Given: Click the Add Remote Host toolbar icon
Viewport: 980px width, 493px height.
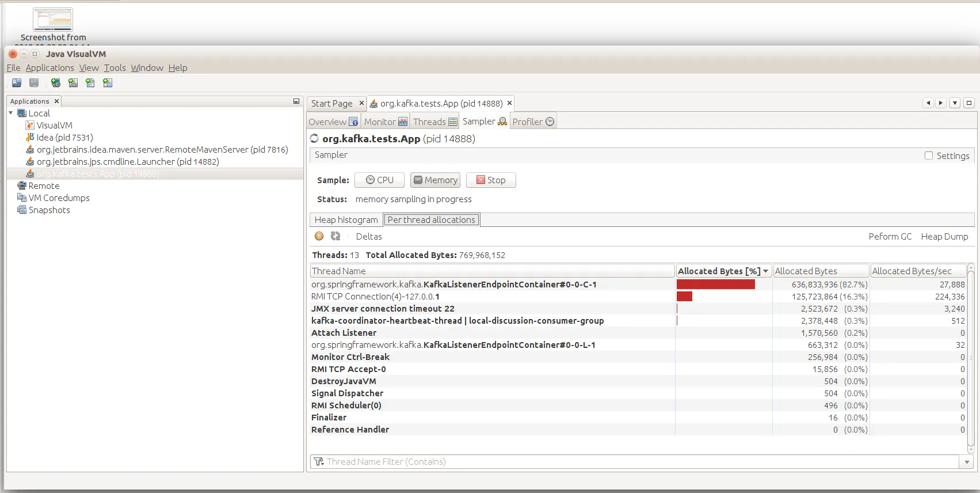Looking at the screenshot, I should pyautogui.click(x=56, y=83).
